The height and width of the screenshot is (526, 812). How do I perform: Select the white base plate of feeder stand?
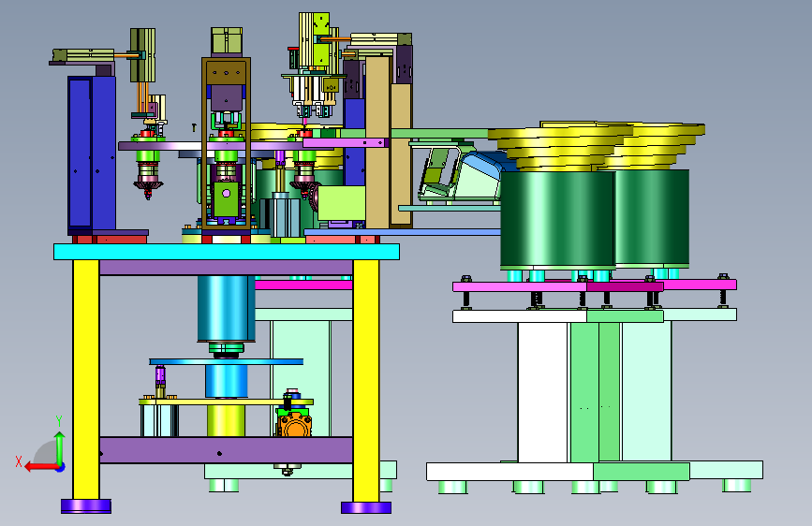point(509,472)
